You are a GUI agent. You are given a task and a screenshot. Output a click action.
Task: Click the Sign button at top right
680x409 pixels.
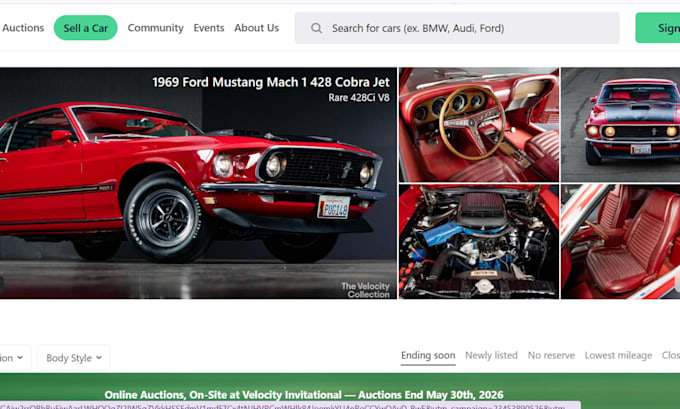point(658,28)
